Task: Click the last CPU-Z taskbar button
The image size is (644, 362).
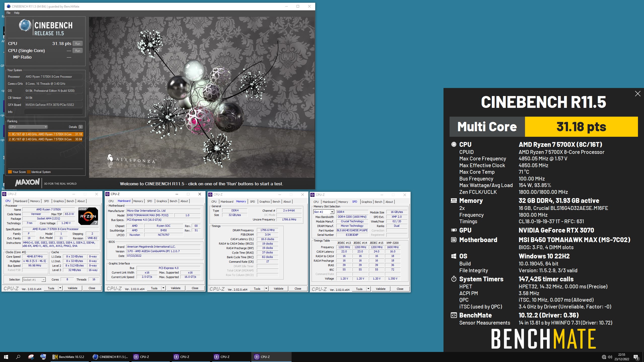Action: point(271,357)
